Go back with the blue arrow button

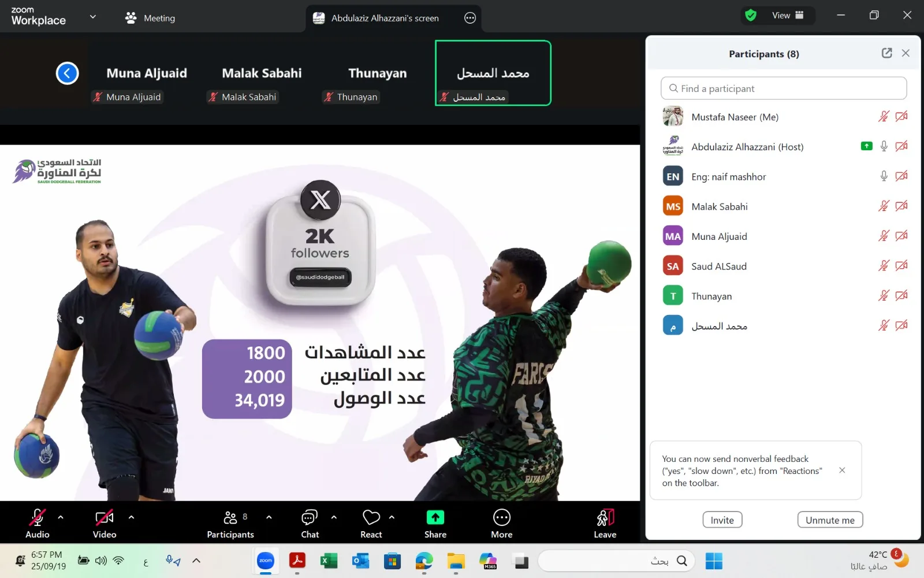67,73
